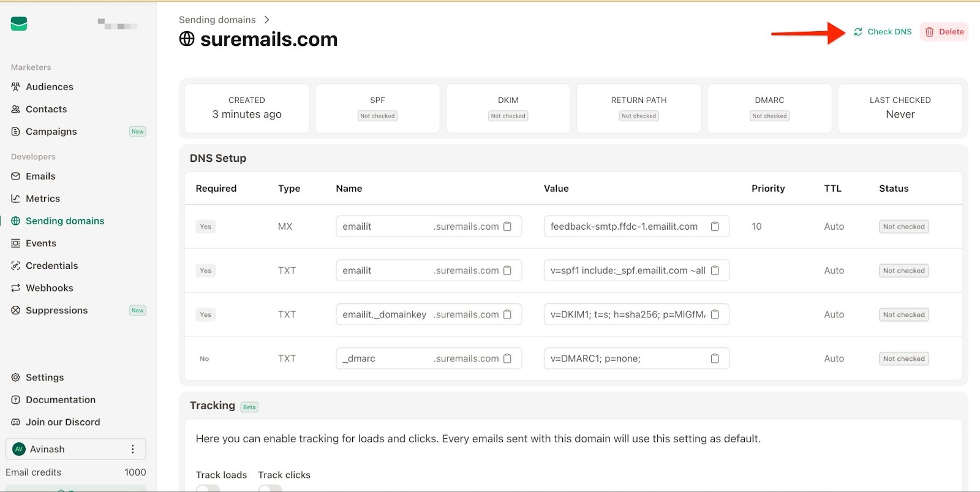
Task: Click the Emailit green logo icon
Action: 19,24
